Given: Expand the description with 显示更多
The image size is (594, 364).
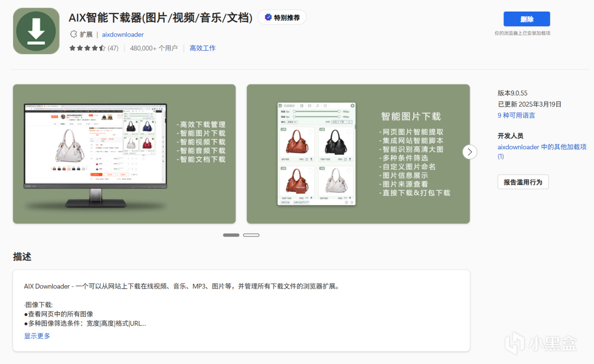Looking at the screenshot, I should (37, 336).
